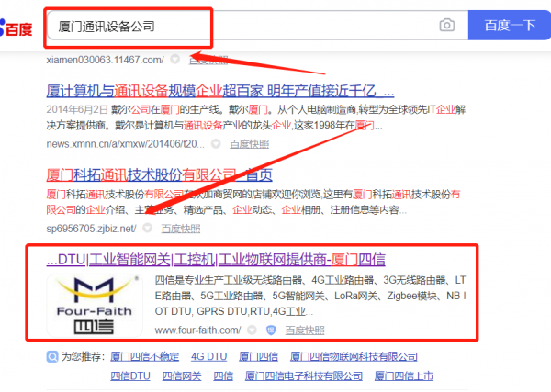Click the verification icon after news.xmnn.cn URL
The height and width of the screenshot is (392, 551).
click(216, 144)
